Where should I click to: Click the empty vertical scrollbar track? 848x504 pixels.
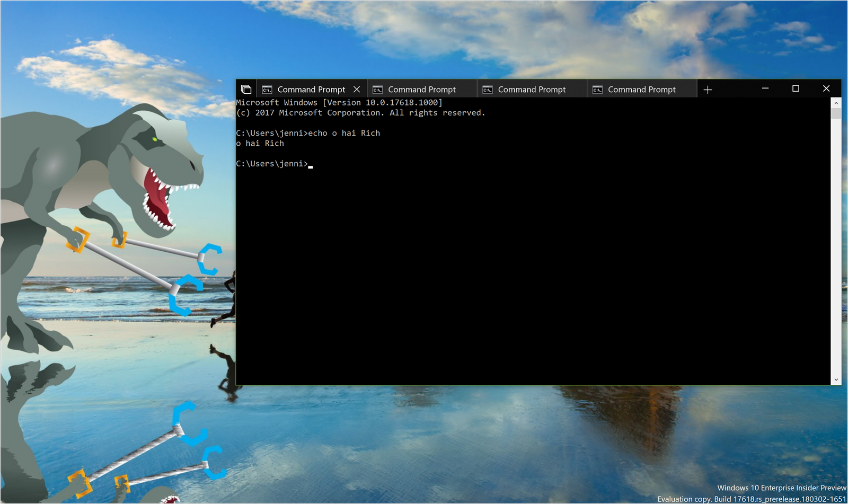pos(836,244)
